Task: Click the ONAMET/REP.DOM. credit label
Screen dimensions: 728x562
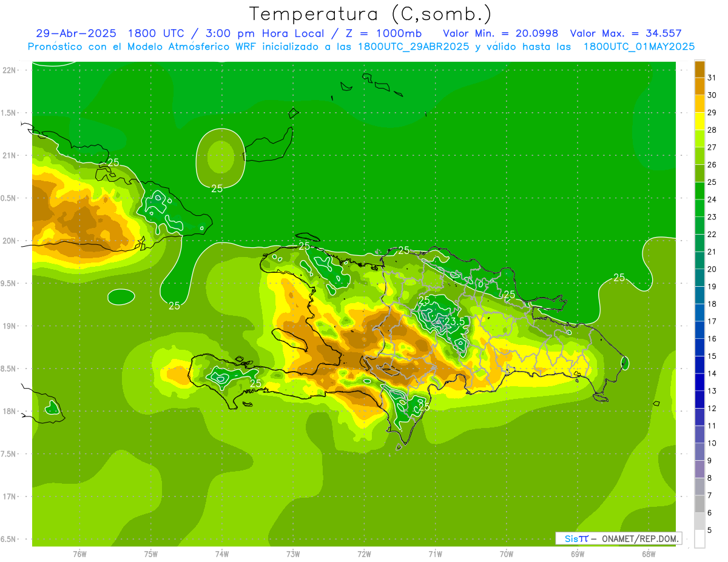Action: (640, 538)
